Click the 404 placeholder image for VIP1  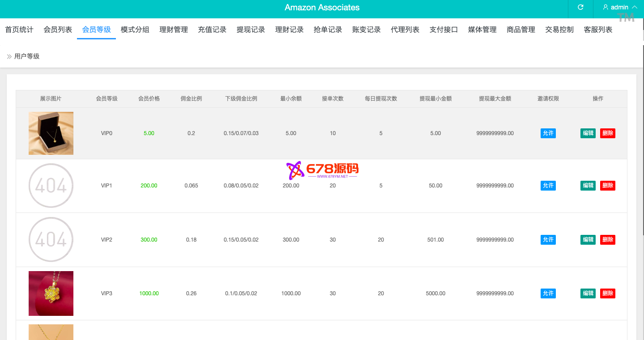(x=51, y=186)
